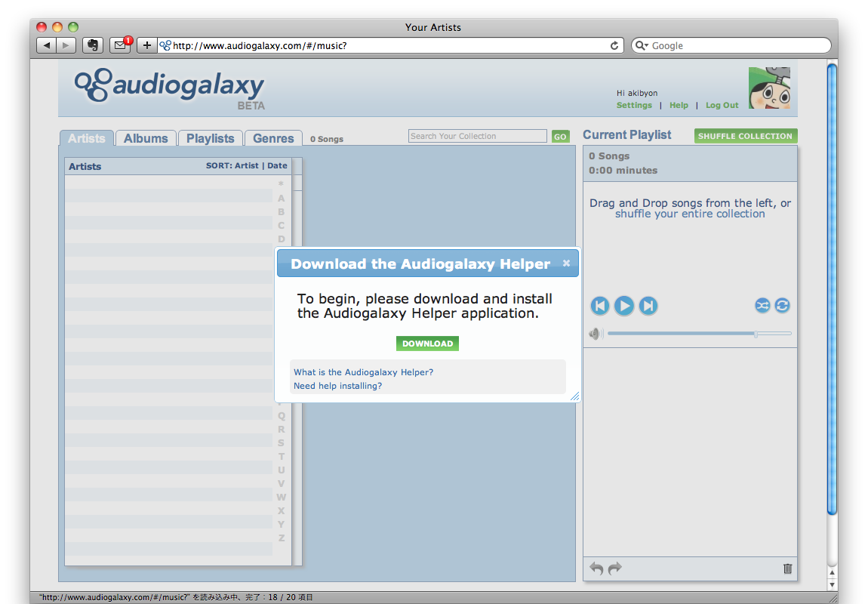Open "Need help installing?" link
The image size is (868, 604).
click(337, 386)
